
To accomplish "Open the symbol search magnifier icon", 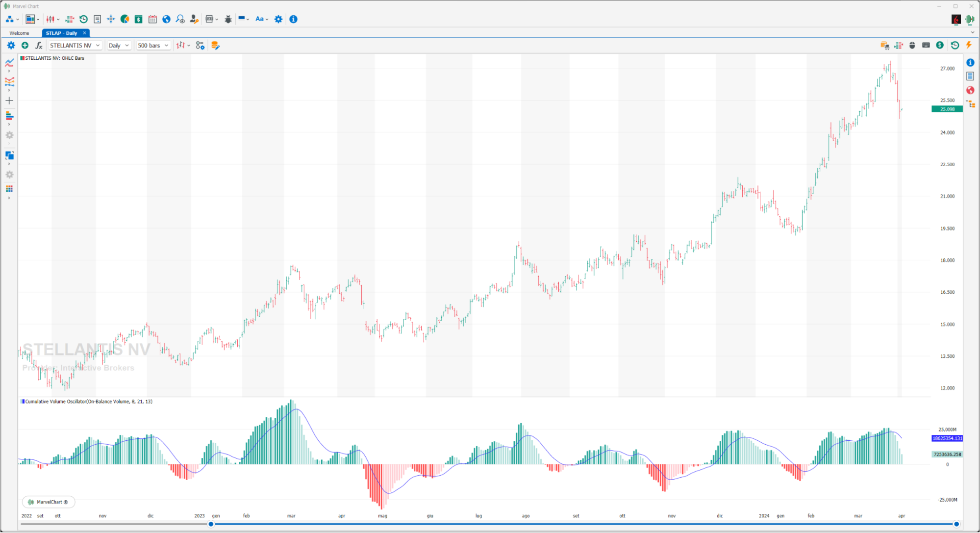I will [x=180, y=19].
